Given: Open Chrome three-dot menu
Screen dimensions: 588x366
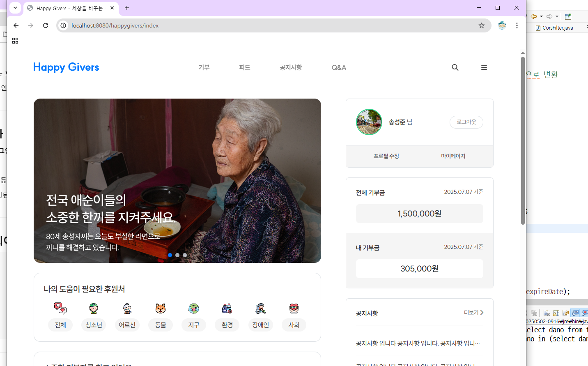Looking at the screenshot, I should (x=517, y=25).
